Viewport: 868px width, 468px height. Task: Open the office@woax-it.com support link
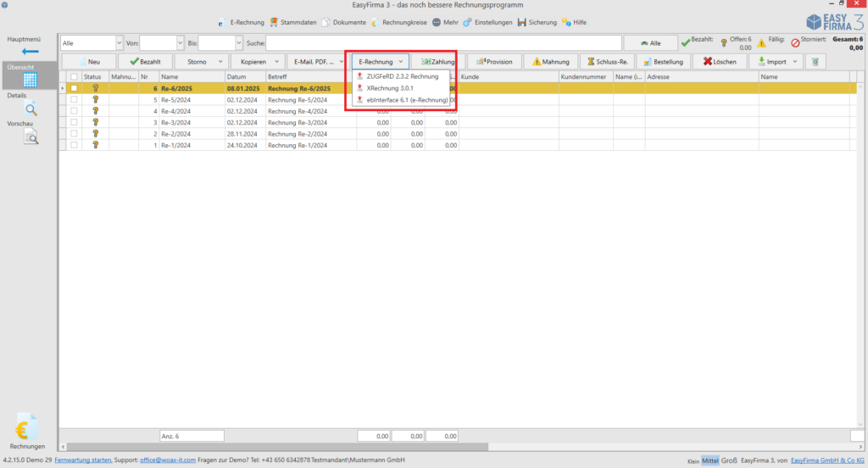(168, 460)
